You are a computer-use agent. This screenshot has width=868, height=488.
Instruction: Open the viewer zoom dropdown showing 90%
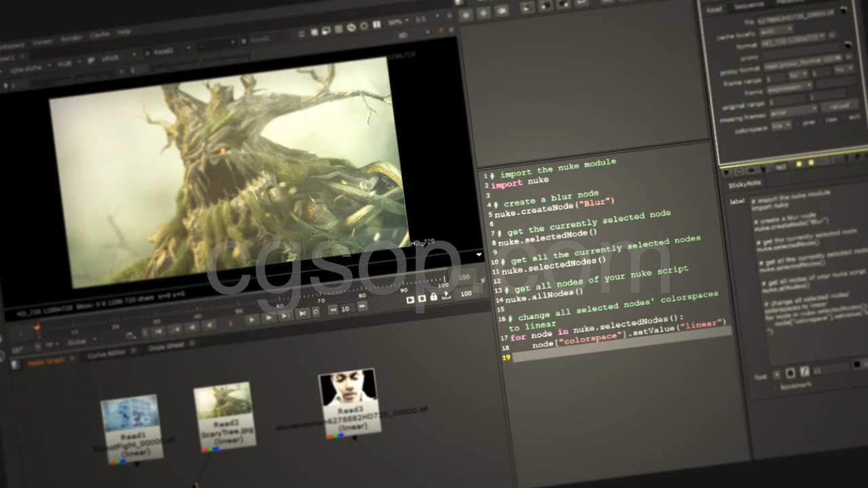(x=398, y=22)
